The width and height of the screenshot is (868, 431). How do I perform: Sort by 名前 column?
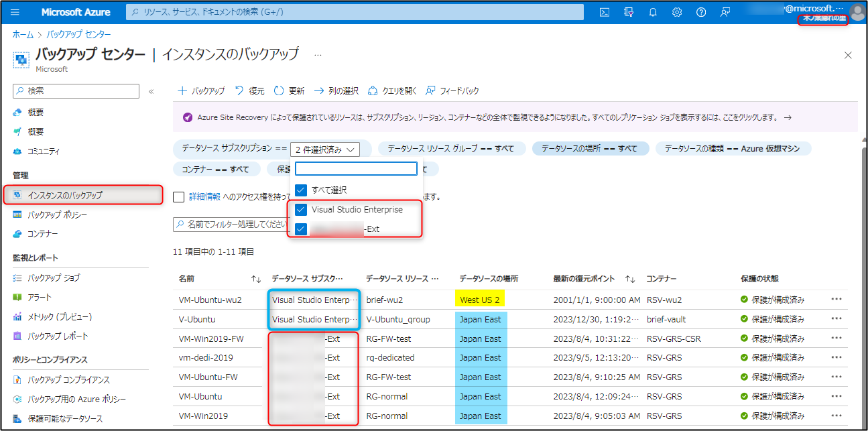(x=256, y=279)
